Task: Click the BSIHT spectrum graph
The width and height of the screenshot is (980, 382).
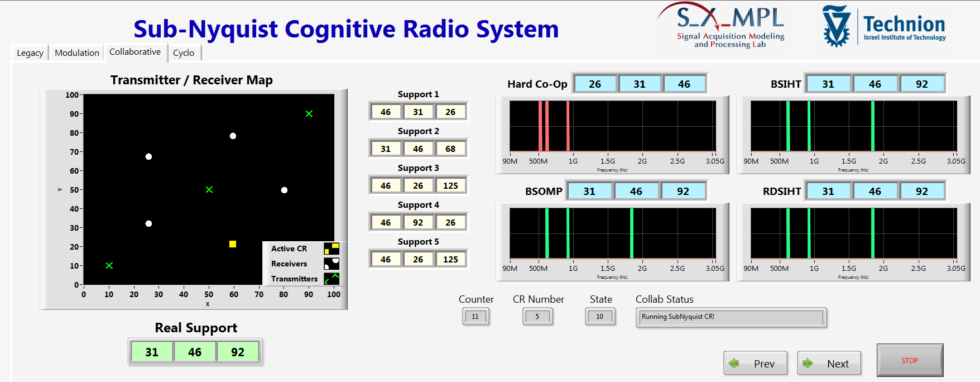Action: tap(853, 126)
